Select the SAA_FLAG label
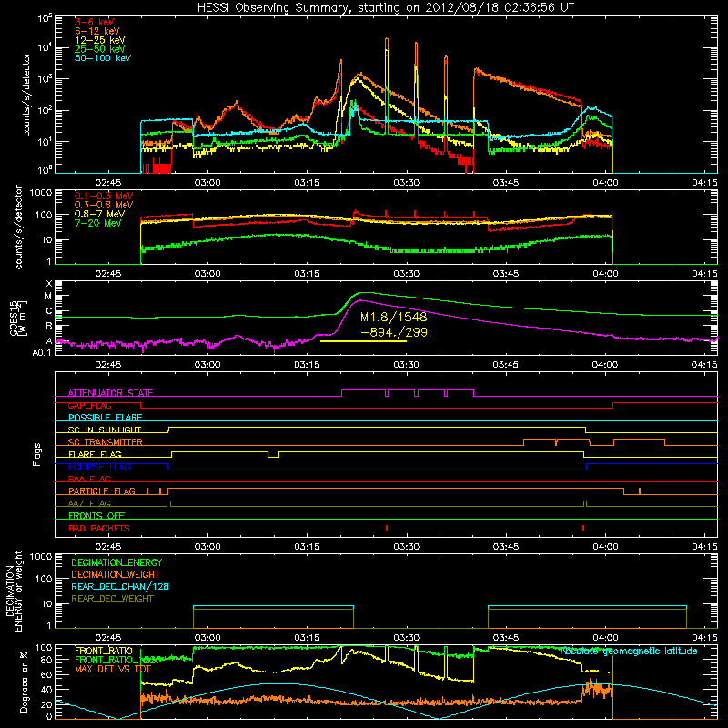 89,479
